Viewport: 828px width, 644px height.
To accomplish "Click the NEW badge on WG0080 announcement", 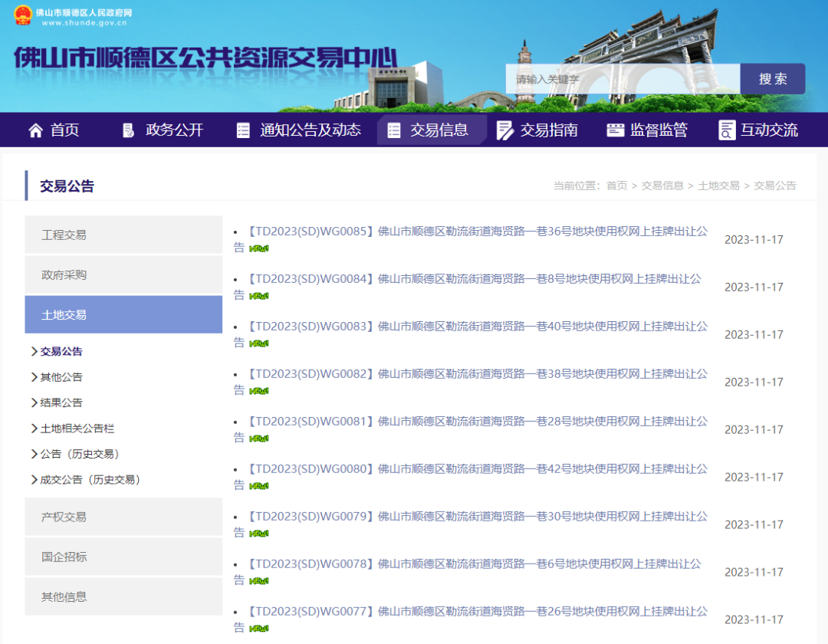I will click(259, 486).
